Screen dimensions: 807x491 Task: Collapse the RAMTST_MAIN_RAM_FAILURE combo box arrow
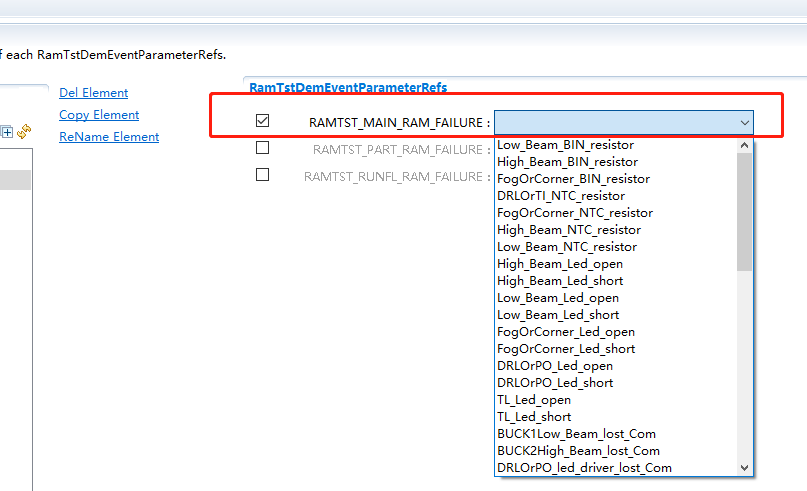pos(744,122)
